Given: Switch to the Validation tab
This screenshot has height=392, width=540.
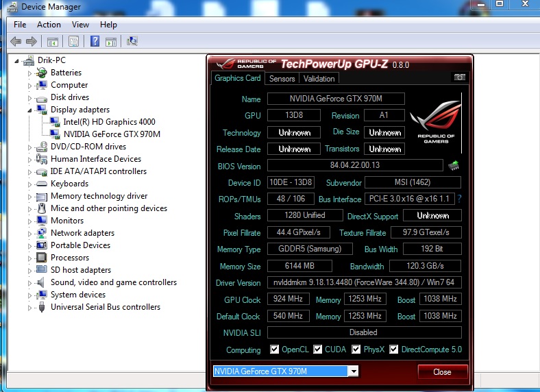Looking at the screenshot, I should (x=319, y=79).
